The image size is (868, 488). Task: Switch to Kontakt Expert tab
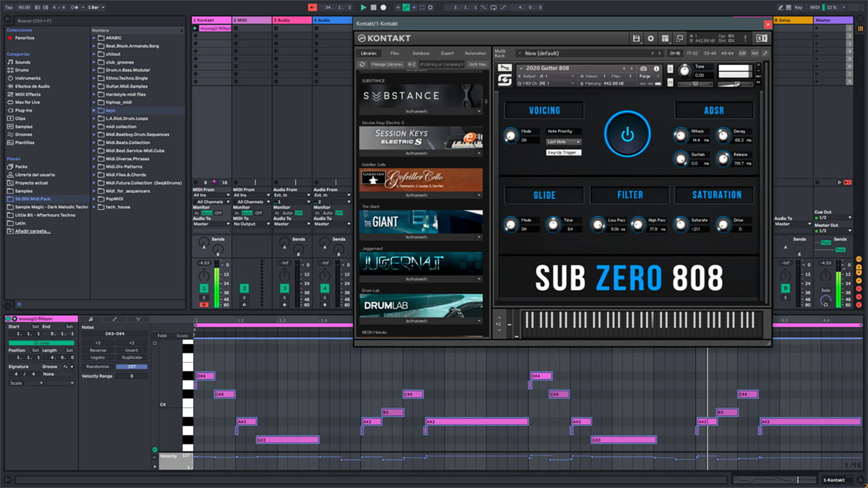tap(448, 53)
